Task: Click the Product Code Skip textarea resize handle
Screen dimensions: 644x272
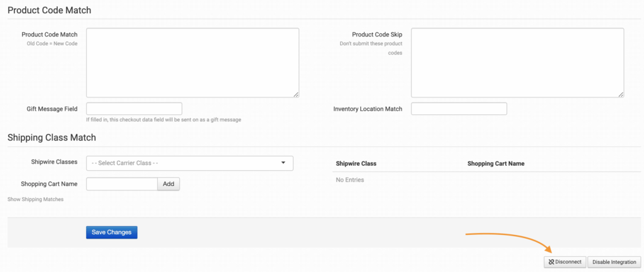Action: 621,94
